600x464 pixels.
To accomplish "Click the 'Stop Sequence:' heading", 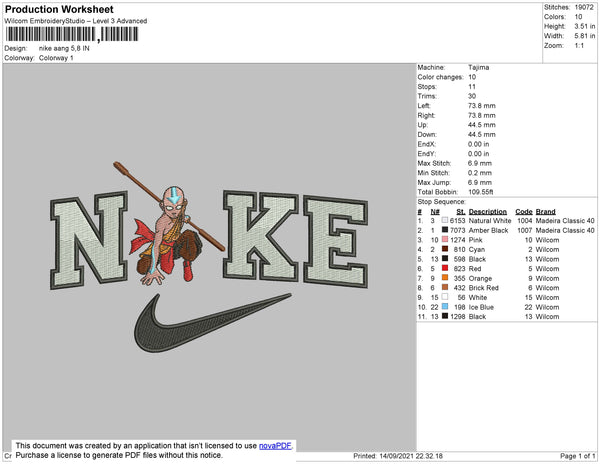I will point(442,202).
